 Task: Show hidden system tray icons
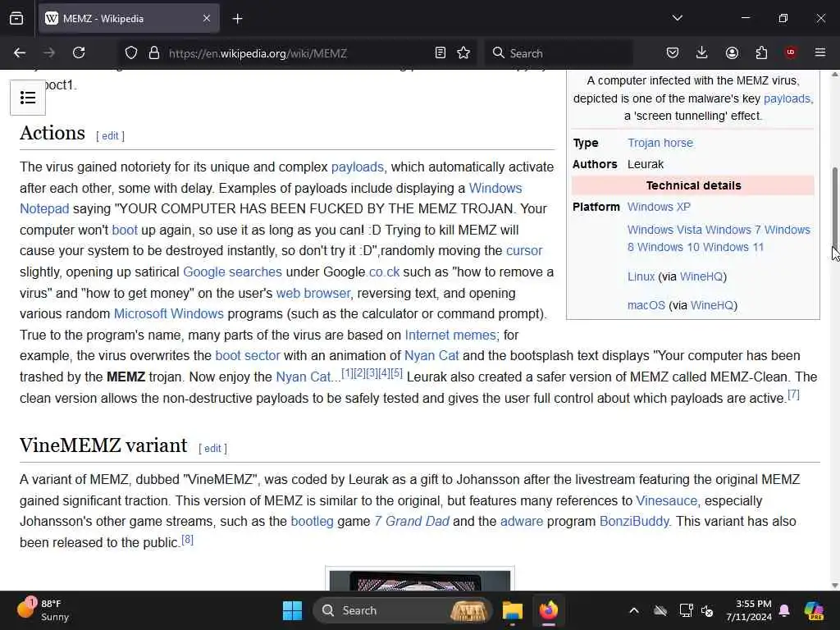tap(634, 610)
